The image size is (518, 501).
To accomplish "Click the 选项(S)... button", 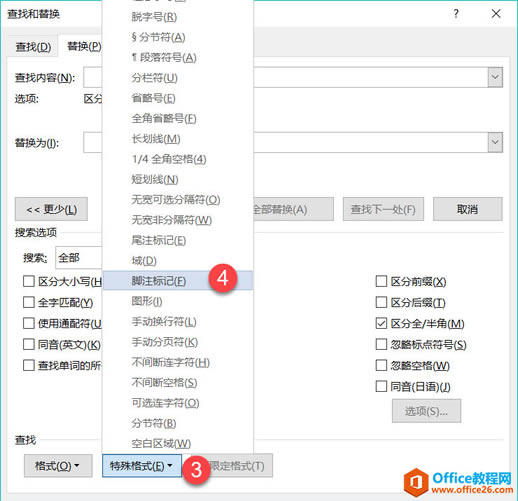I will coord(426,411).
